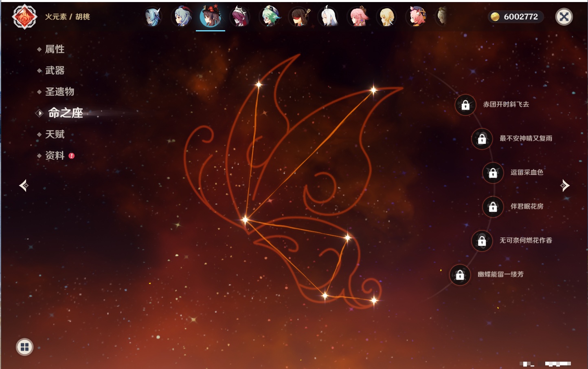
Task: Select Ganyu's blue-haired horned avatar
Action: (x=182, y=17)
